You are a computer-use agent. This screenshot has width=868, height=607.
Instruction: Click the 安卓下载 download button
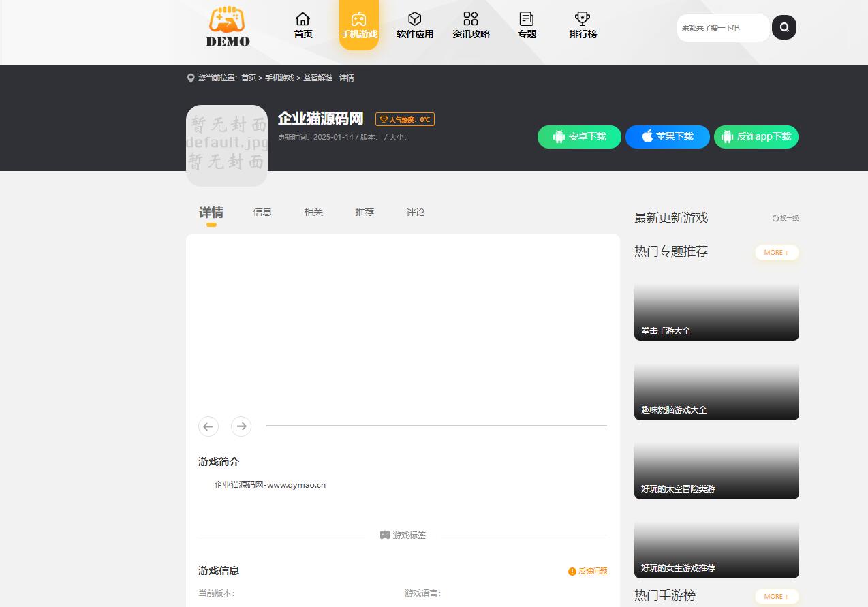pos(578,136)
